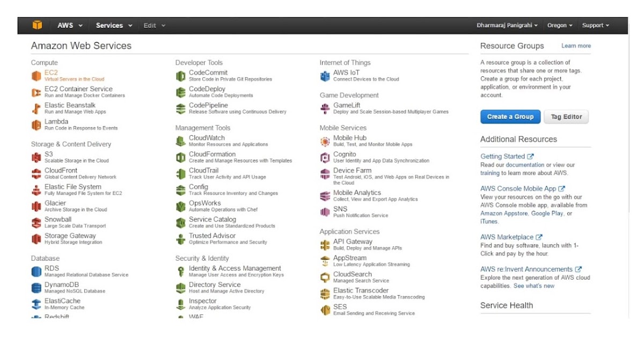Open the Oregon region selector
Image resolution: width=644 pixels, height=338 pixels.
click(560, 25)
